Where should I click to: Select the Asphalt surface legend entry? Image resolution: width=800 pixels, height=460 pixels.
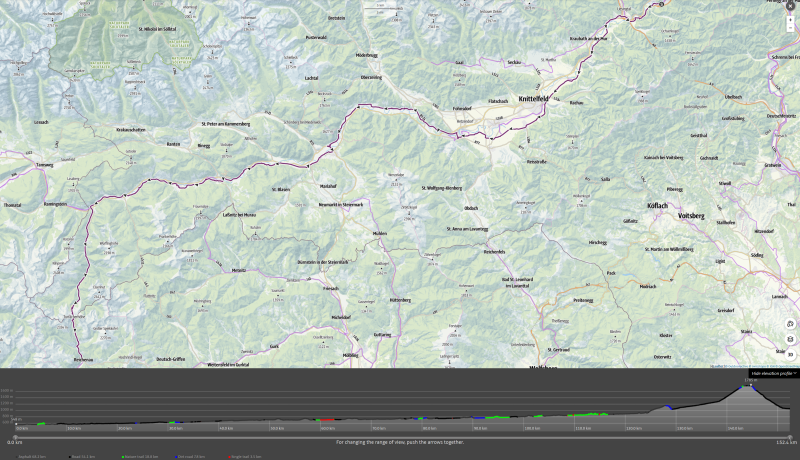pyautogui.click(x=21, y=456)
